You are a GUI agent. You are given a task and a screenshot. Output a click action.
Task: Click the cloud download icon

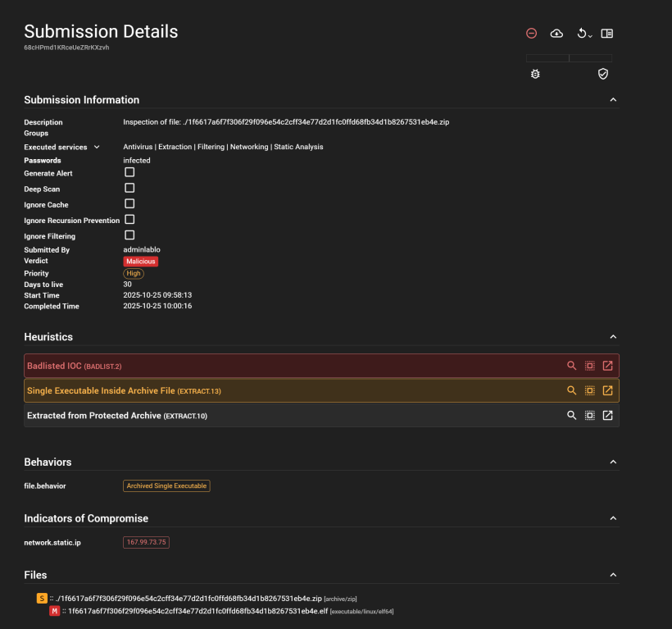(556, 34)
